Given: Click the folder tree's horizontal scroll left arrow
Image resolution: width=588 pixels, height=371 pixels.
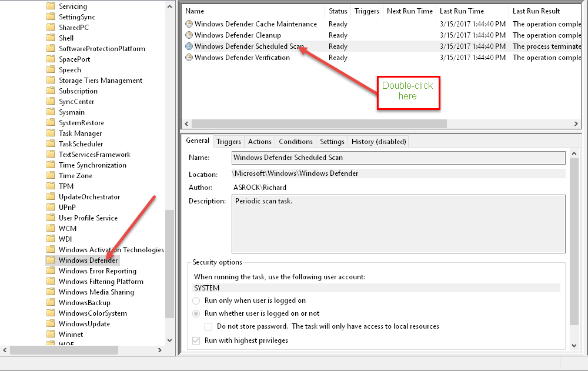Looking at the screenshot, I should (x=5, y=350).
